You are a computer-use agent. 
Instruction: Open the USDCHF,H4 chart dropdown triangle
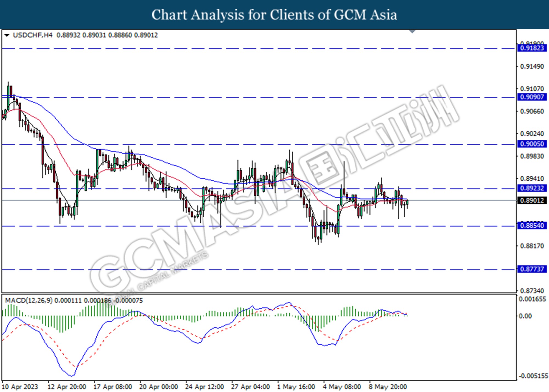(x=7, y=35)
